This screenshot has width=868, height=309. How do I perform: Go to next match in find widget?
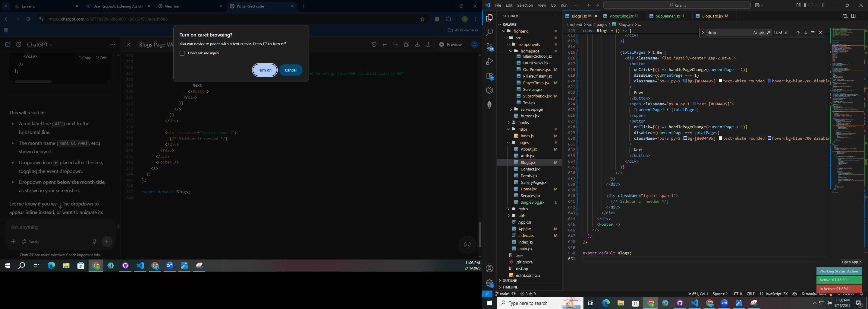coord(806,33)
